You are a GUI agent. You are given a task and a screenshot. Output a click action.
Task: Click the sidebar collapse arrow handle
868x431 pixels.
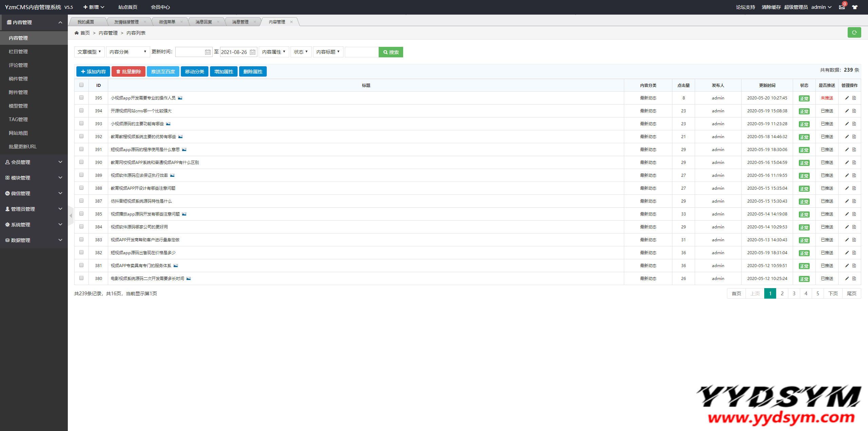click(x=71, y=215)
